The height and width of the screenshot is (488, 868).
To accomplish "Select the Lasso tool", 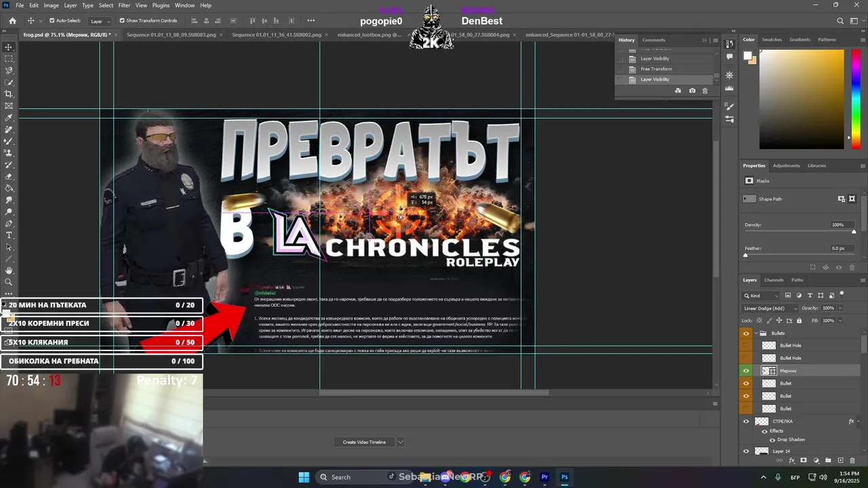I will 9,70.
